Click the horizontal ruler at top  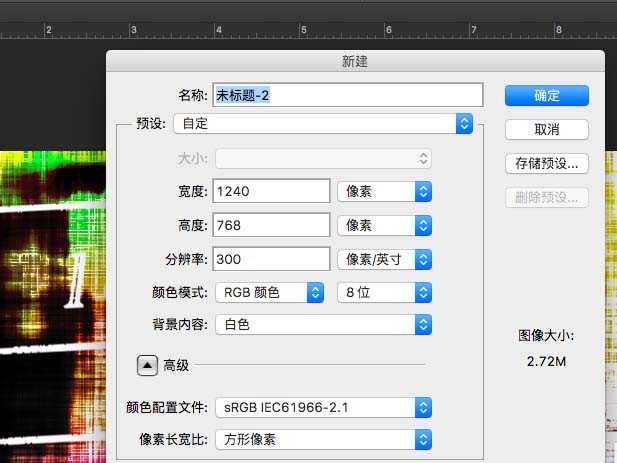click(300, 31)
